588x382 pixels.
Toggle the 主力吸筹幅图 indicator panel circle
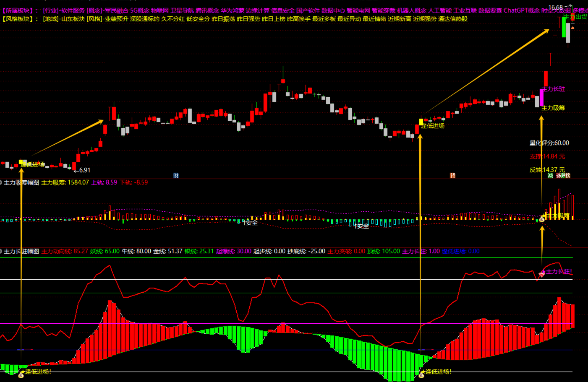pyautogui.click(x=1, y=182)
